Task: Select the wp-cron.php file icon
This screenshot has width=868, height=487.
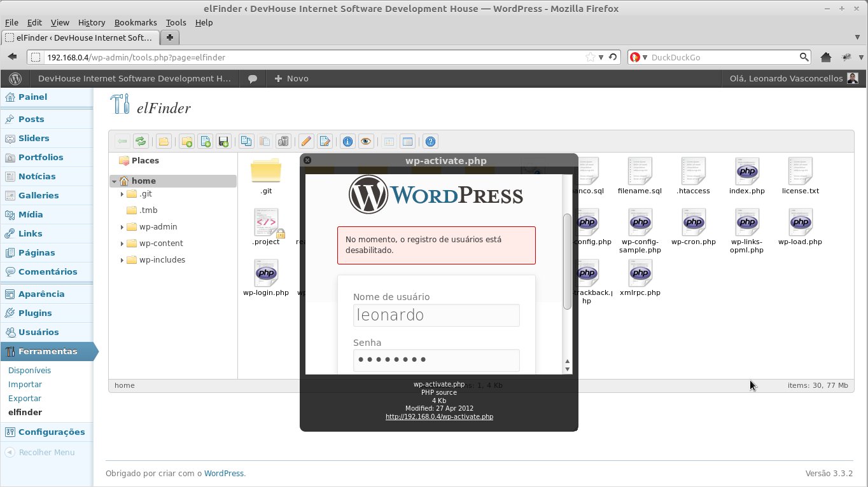Action: coord(693,223)
